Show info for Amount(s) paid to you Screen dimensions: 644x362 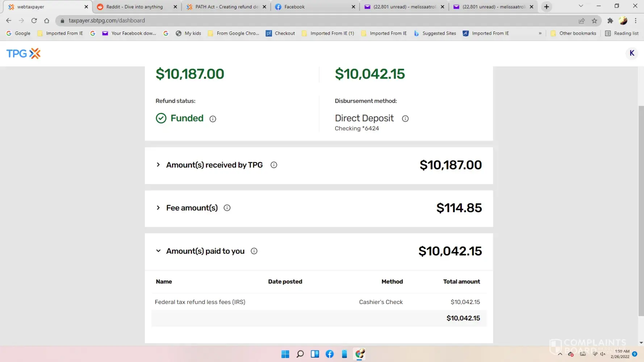click(x=254, y=251)
